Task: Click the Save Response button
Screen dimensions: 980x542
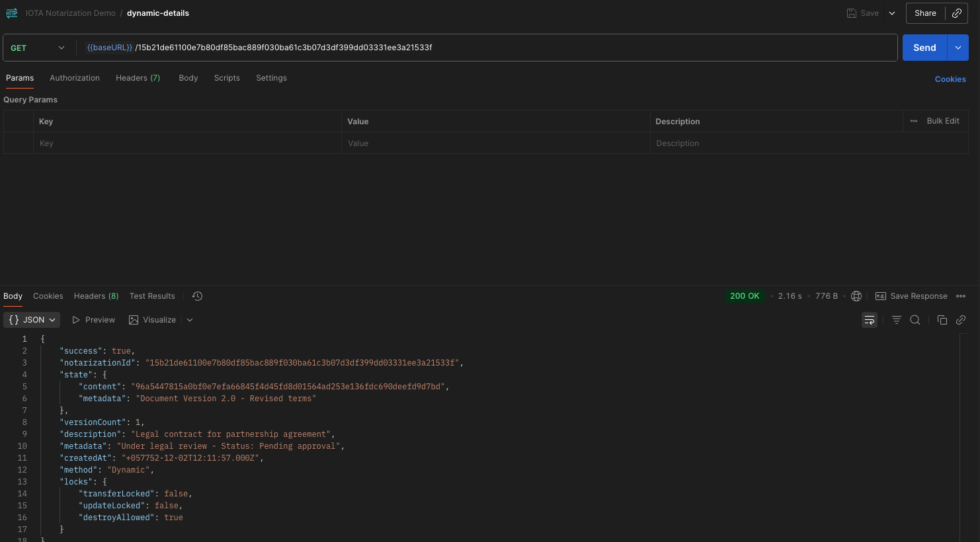Action: point(911,296)
